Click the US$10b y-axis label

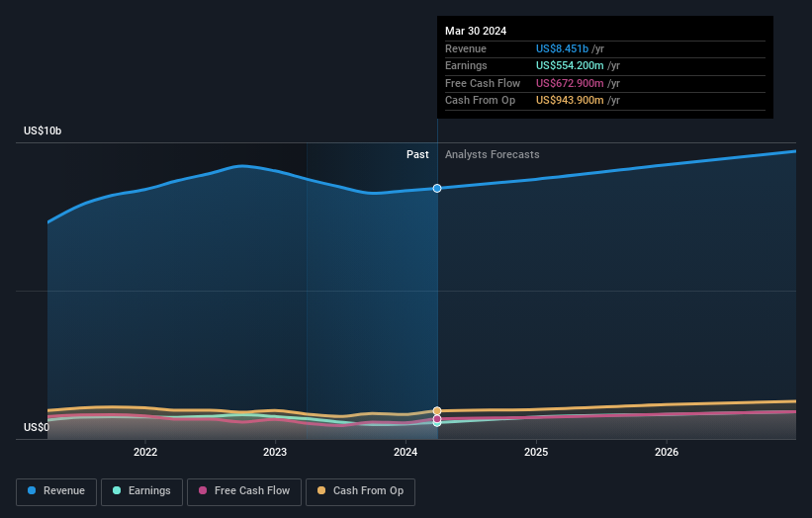[x=43, y=130]
